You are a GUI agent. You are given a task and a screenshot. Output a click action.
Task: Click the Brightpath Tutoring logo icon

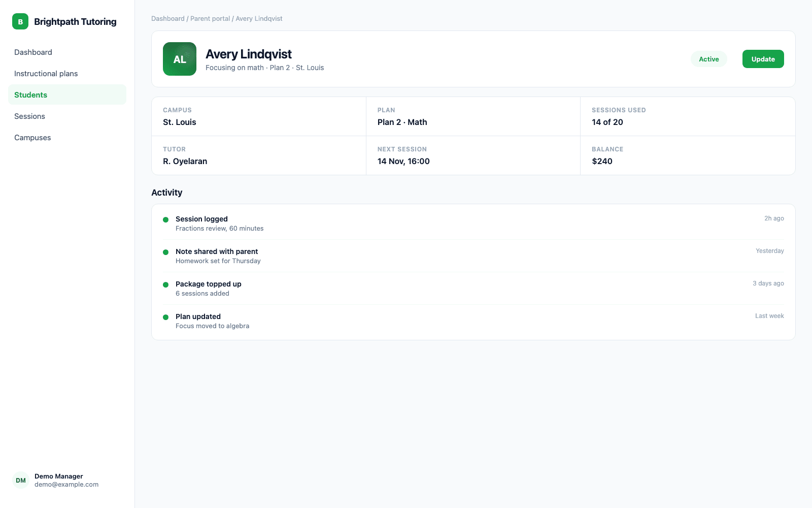point(20,21)
